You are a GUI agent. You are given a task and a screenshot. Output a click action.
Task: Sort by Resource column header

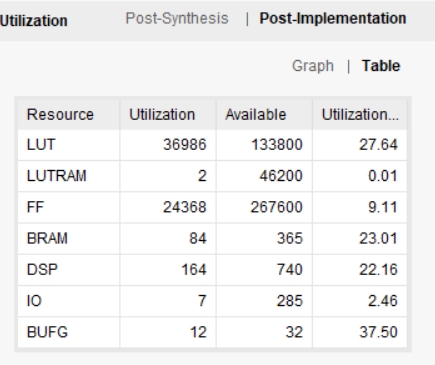[x=60, y=115]
